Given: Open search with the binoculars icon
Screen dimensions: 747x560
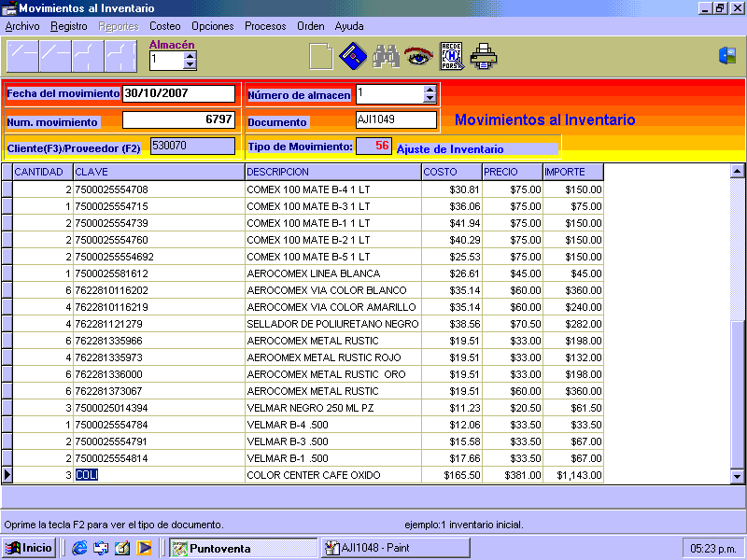Looking at the screenshot, I should (x=386, y=57).
